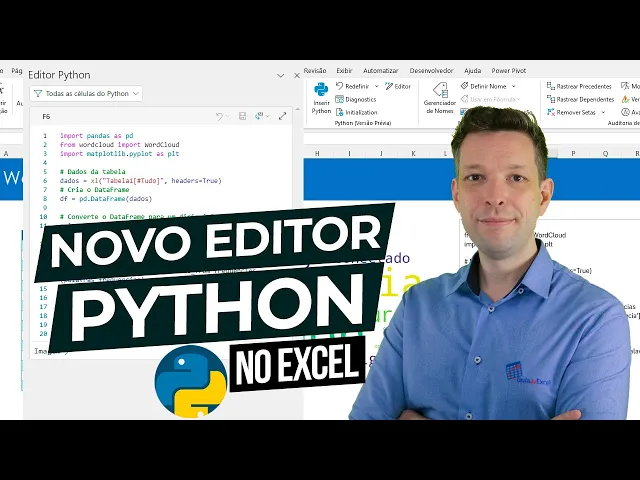The width and height of the screenshot is (640, 480).
Task: Close the Editor Python pane
Action: (297, 76)
